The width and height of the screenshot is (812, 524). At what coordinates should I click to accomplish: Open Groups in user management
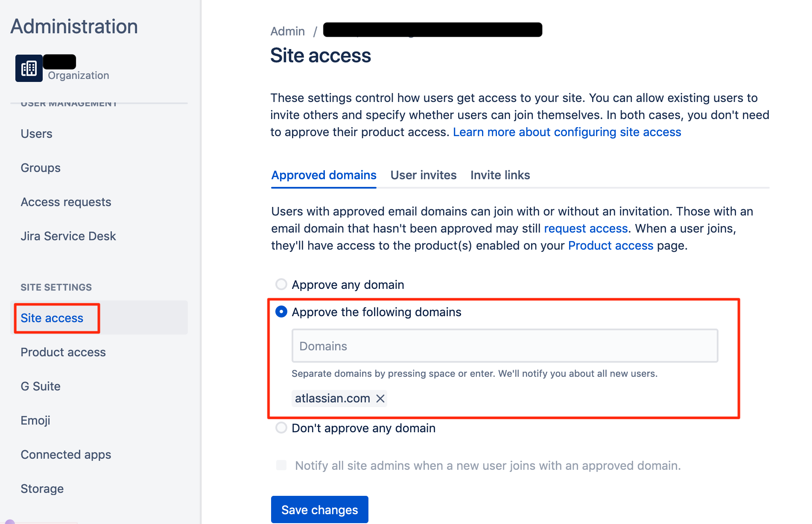[41, 168]
